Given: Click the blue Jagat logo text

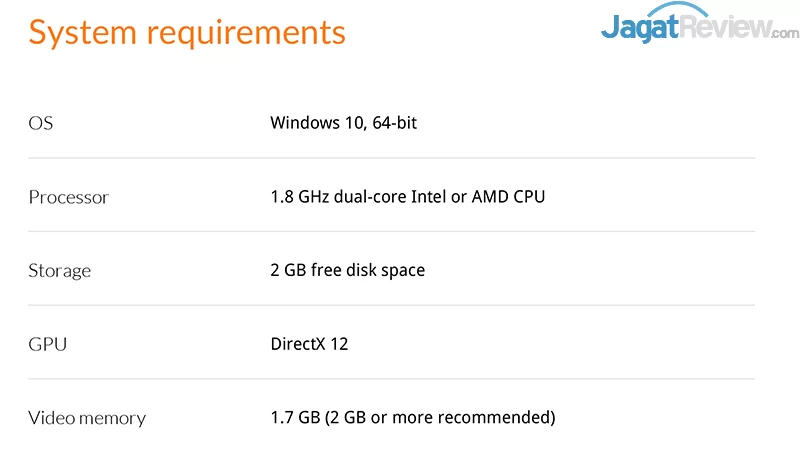Looking at the screenshot, I should click(640, 27).
